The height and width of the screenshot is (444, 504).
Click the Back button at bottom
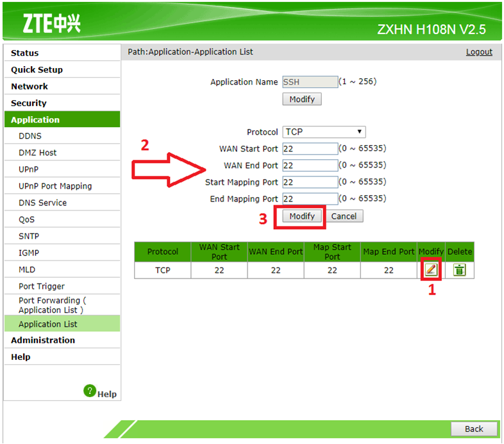tap(474, 429)
